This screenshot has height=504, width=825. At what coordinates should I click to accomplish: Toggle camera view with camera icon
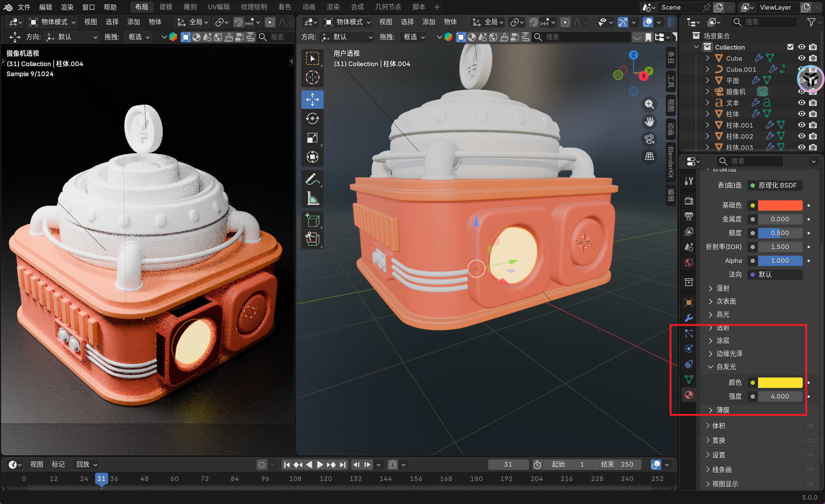pyautogui.click(x=649, y=139)
